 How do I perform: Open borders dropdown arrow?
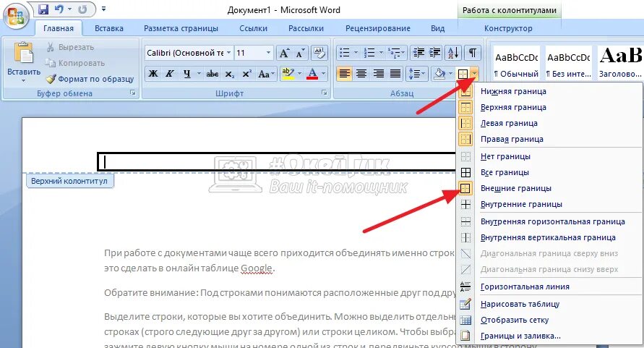475,74
